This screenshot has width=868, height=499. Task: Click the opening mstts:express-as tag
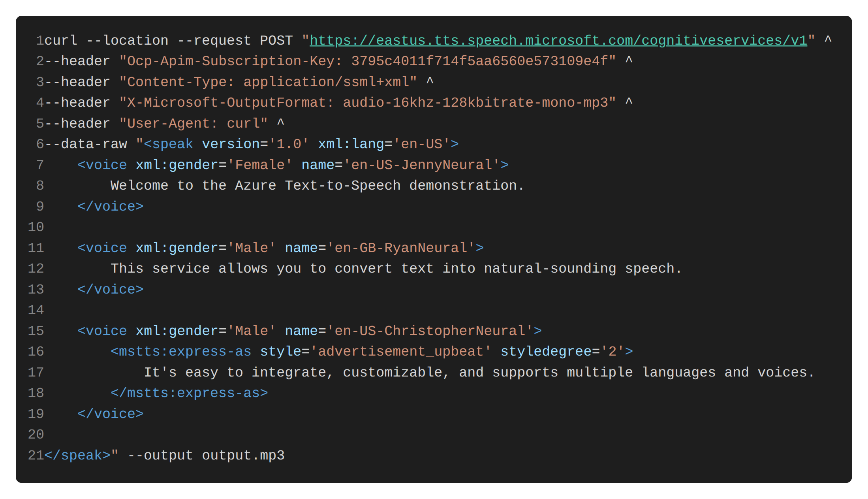point(181,352)
